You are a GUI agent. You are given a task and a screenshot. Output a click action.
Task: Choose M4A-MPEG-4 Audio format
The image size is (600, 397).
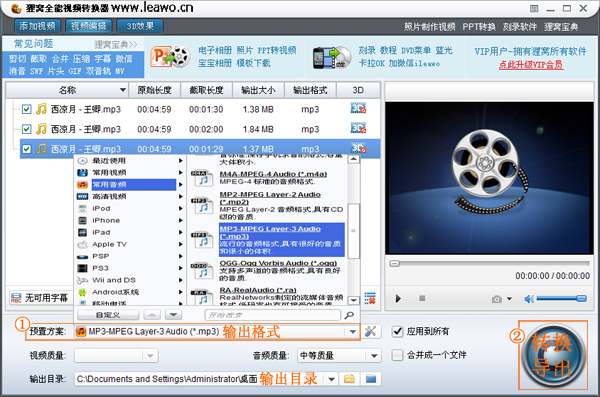pos(267,178)
